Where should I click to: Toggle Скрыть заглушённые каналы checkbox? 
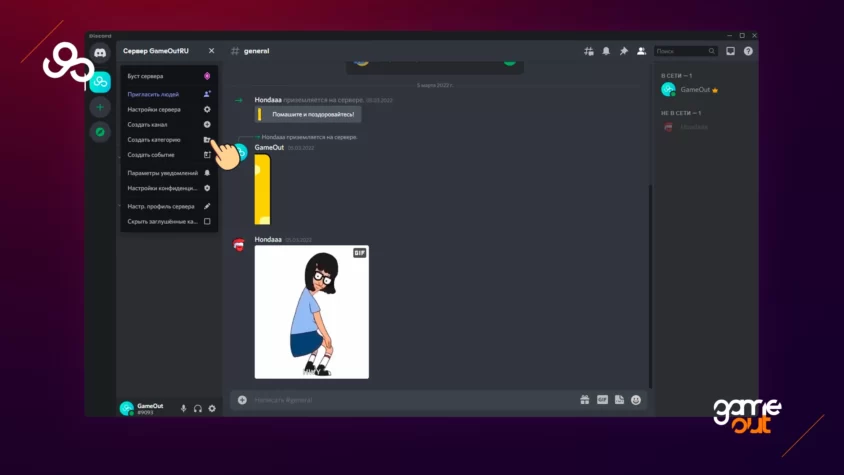click(207, 221)
